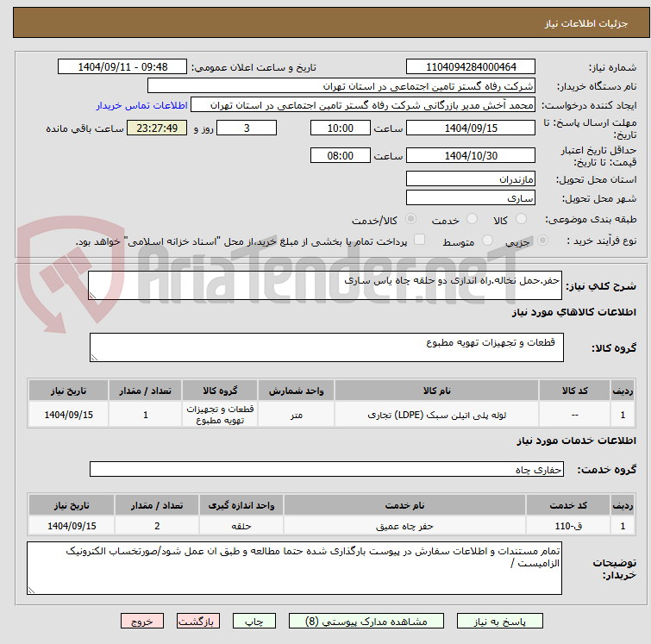Click the deadline hour field 10:00
The image size is (651, 644).
point(340,128)
